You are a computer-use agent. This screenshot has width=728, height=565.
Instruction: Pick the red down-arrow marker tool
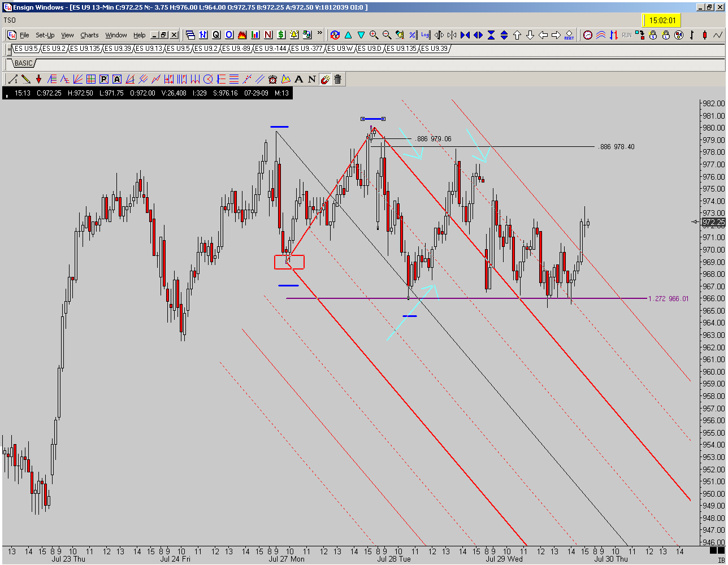[38, 79]
